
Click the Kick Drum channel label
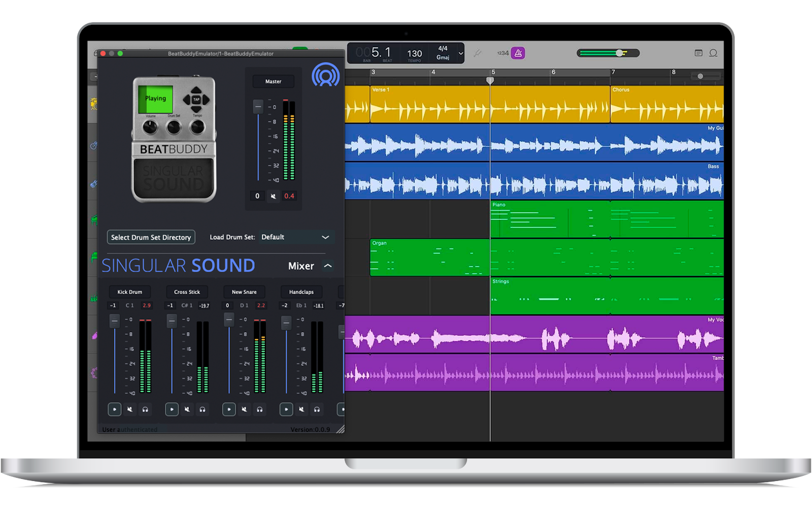130,292
